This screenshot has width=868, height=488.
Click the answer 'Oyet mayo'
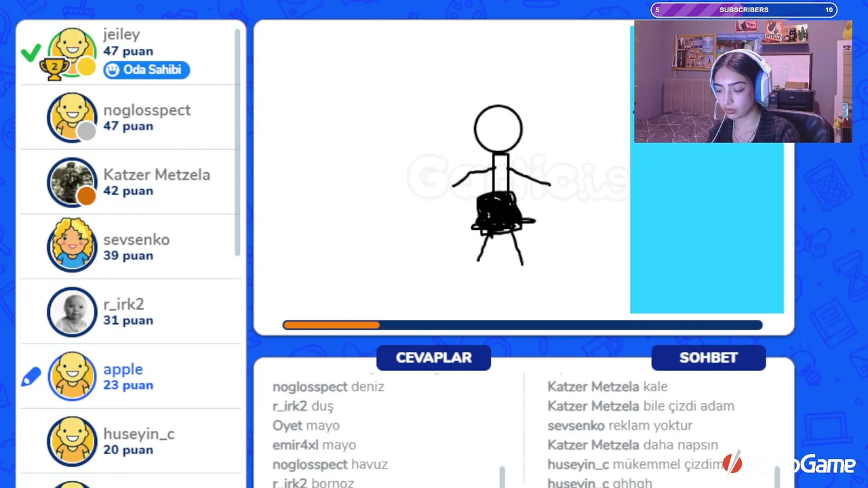306,426
